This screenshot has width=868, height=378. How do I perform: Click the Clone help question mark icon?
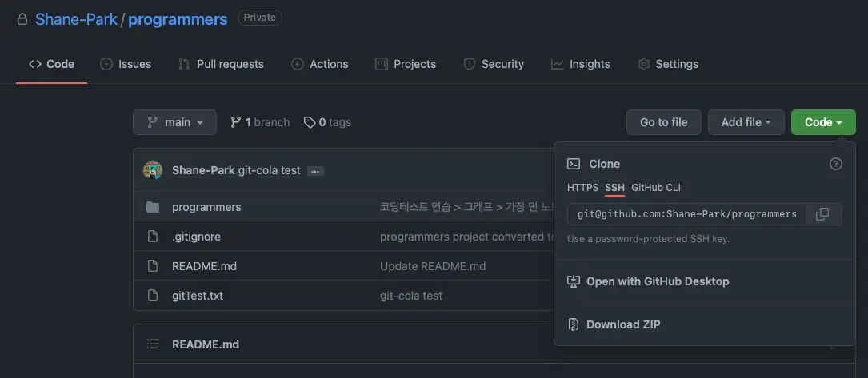click(836, 164)
